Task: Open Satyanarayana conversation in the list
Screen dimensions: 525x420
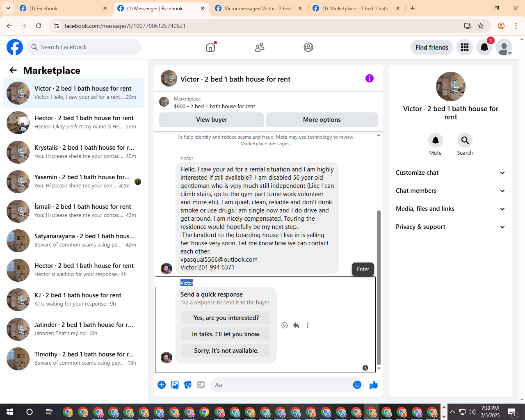Action: [74, 241]
